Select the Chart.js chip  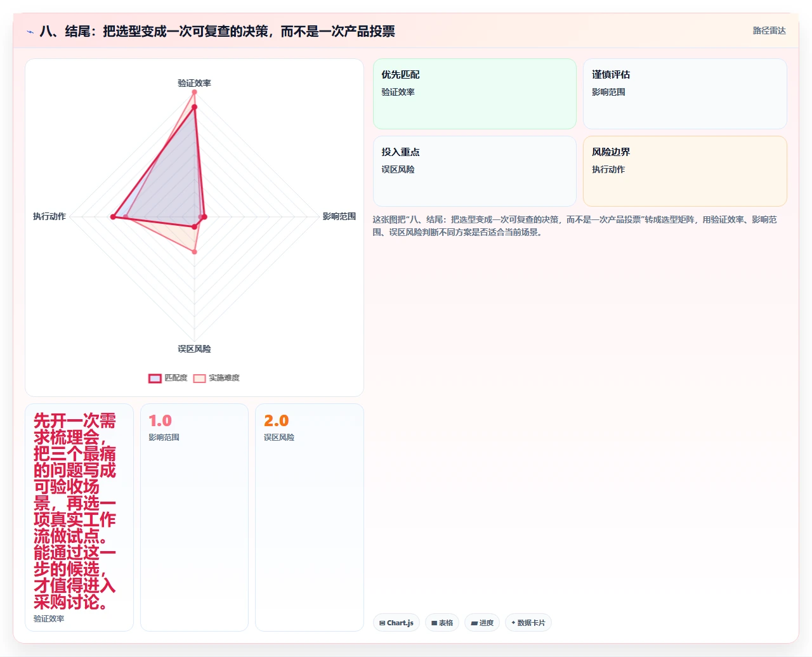(x=396, y=623)
